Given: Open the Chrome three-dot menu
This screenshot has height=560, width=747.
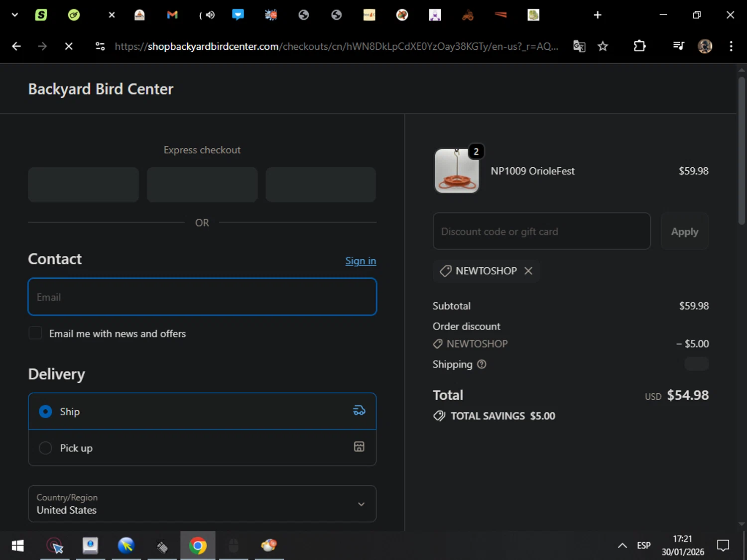Looking at the screenshot, I should point(731,46).
